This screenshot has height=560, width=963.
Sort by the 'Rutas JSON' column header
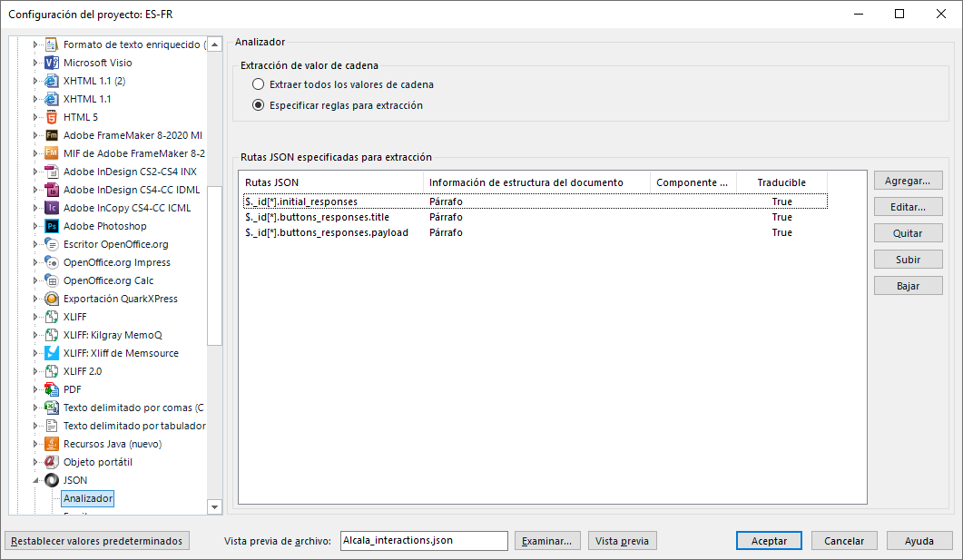330,182
